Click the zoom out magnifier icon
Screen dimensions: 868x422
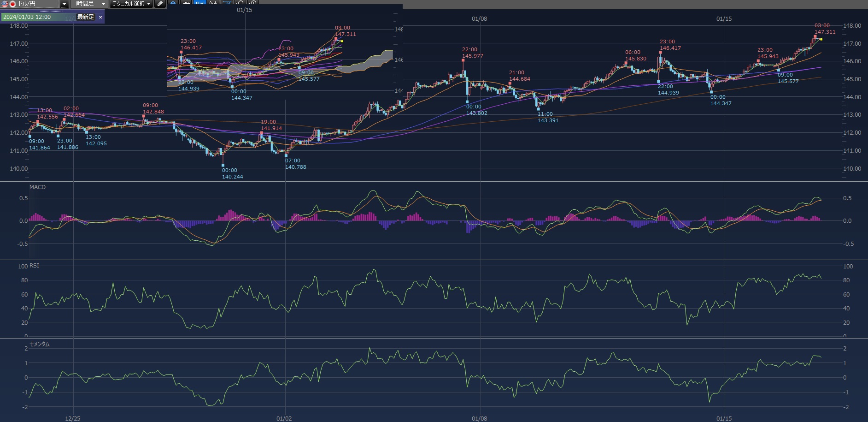point(240,3)
